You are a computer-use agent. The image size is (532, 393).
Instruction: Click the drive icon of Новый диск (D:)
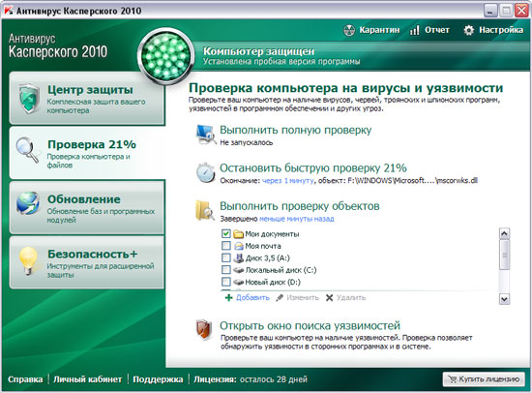pos(239,282)
